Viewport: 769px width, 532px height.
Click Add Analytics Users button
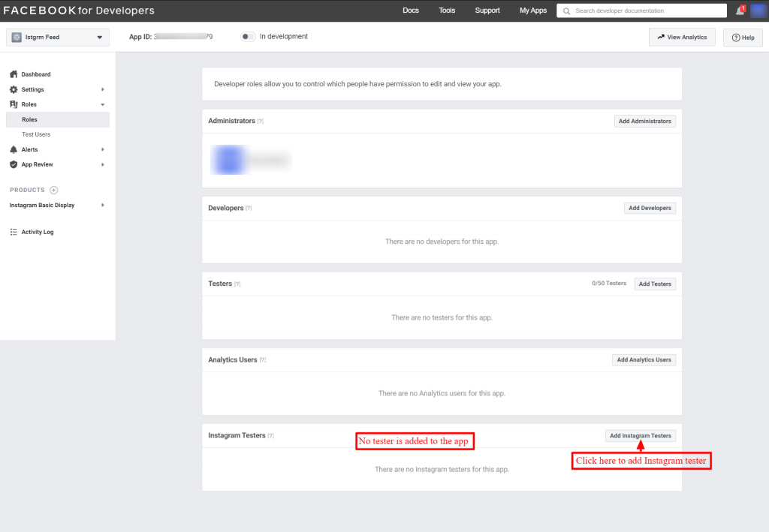644,360
